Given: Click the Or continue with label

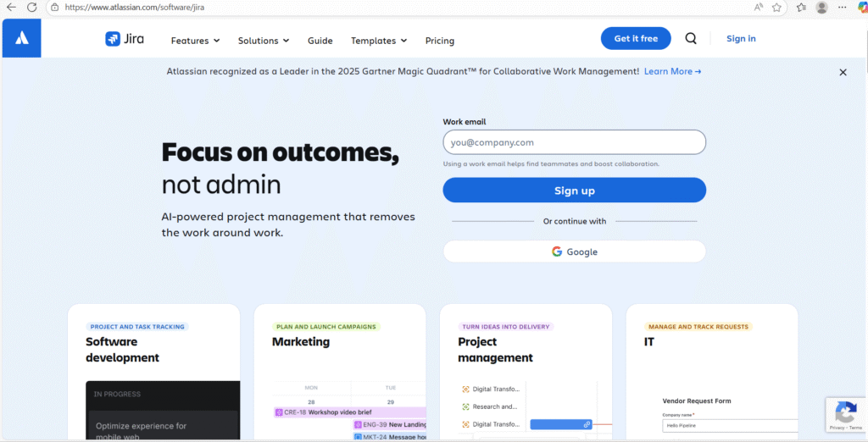Looking at the screenshot, I should point(575,221).
